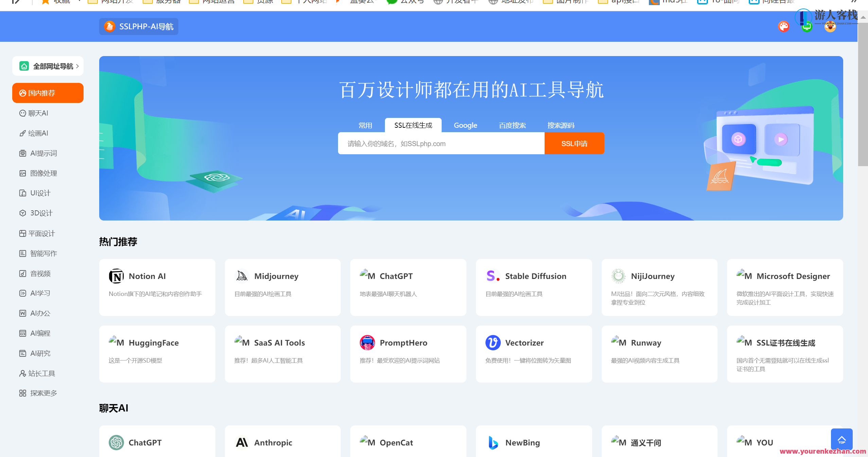Select the 聊天AI category icon in sidebar
This screenshot has width=868, height=457.
pyautogui.click(x=22, y=113)
